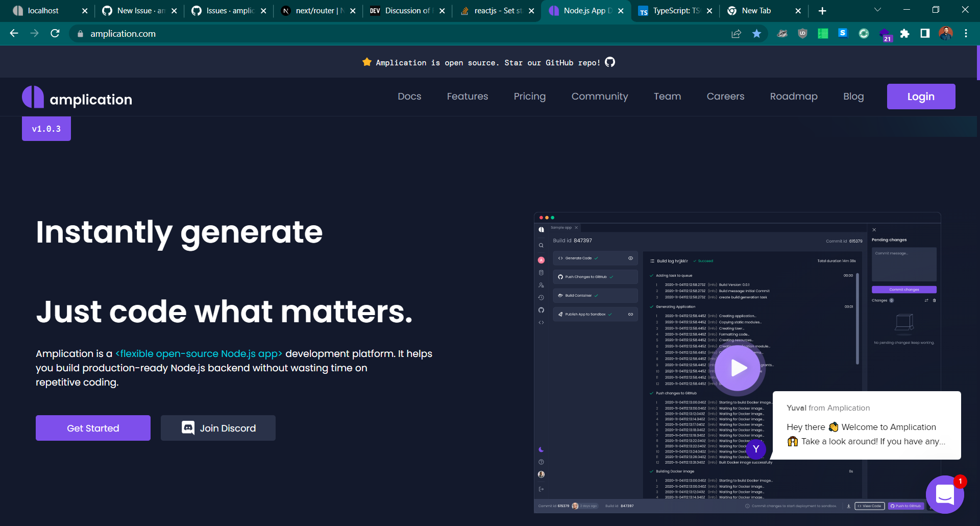Open a new browser tab
The width and height of the screenshot is (980, 526).
point(822,11)
